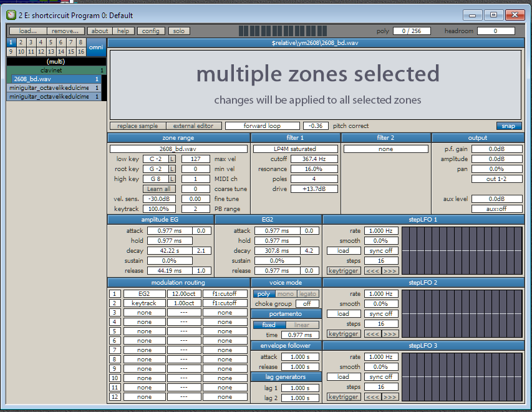Open the forward loop playmode dropdown

(x=263, y=125)
